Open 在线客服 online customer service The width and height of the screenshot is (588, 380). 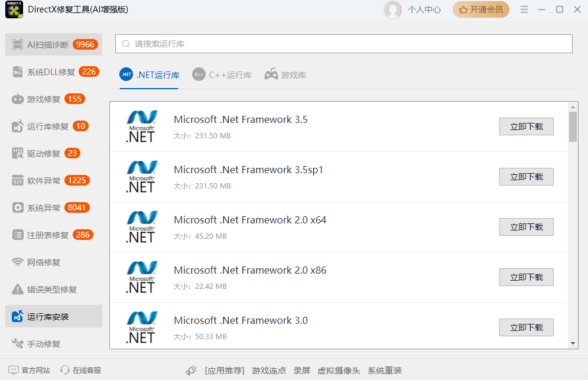click(80, 371)
